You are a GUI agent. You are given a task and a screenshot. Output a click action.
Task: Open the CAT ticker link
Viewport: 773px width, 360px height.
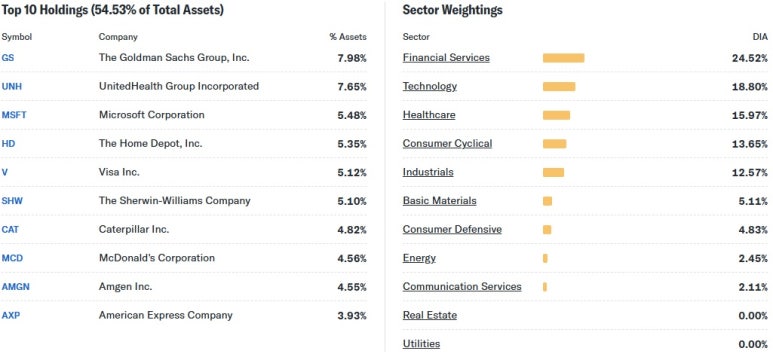pos(10,229)
